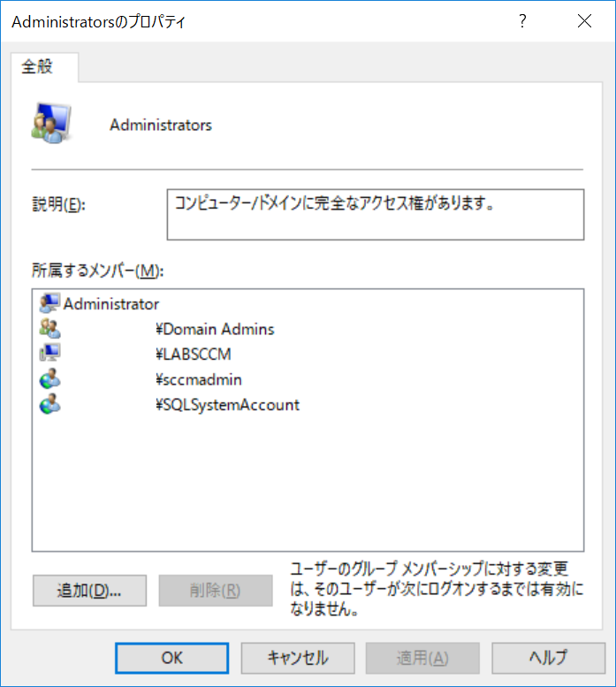Click the LABSCCM computer icon

pyautogui.click(x=49, y=354)
